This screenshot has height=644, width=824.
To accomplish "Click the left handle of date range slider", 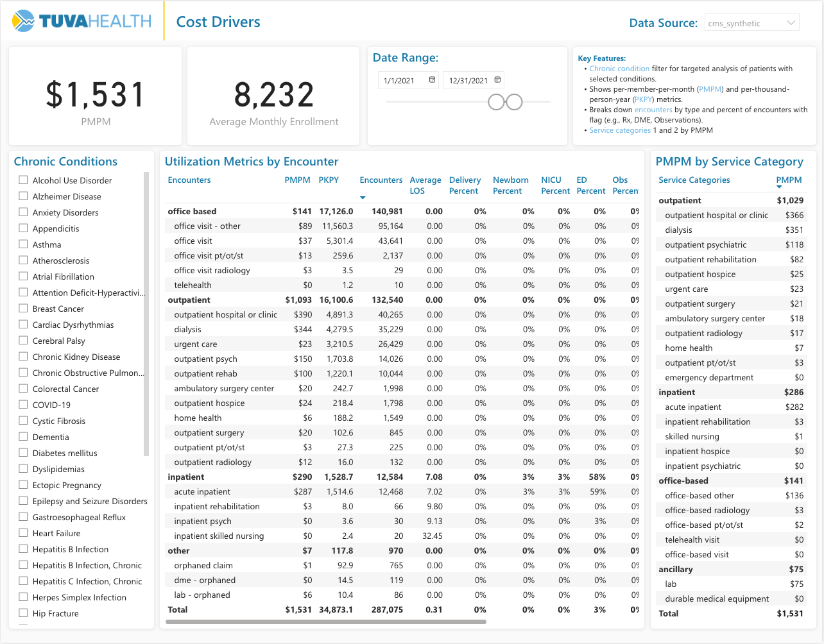I will coord(496,102).
